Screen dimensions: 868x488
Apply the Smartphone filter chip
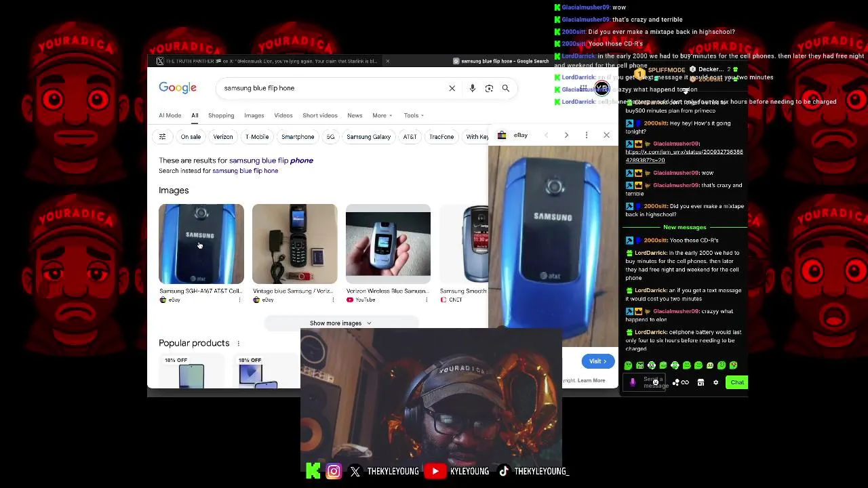[298, 137]
